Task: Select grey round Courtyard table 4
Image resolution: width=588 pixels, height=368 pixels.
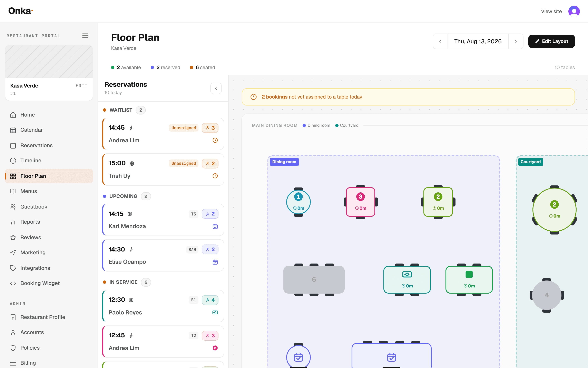Action: click(547, 295)
